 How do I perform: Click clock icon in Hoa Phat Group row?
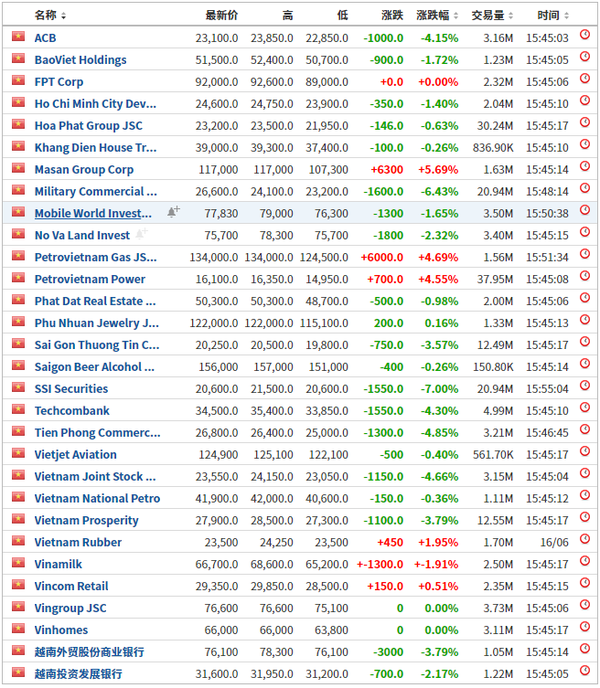(585, 122)
